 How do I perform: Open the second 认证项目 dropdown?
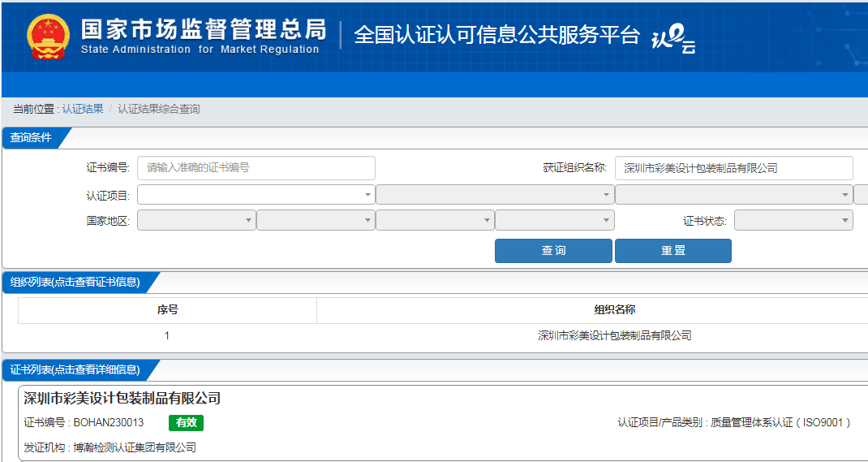(x=495, y=194)
